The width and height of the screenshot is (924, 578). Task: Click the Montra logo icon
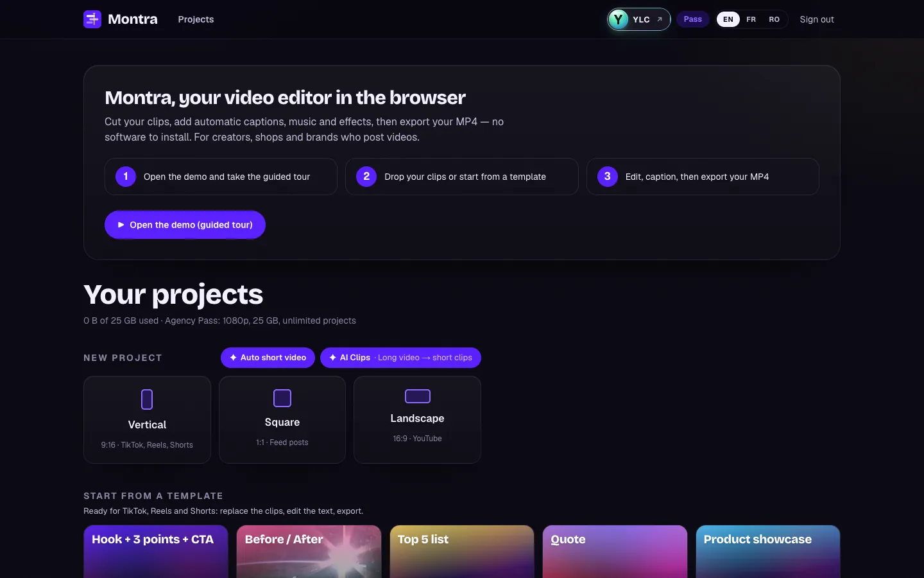click(92, 19)
